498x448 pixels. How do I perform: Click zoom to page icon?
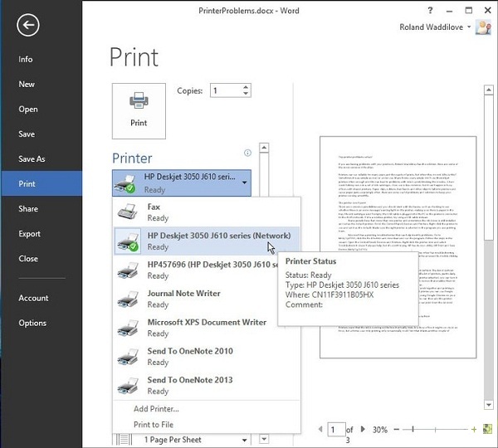487,430
